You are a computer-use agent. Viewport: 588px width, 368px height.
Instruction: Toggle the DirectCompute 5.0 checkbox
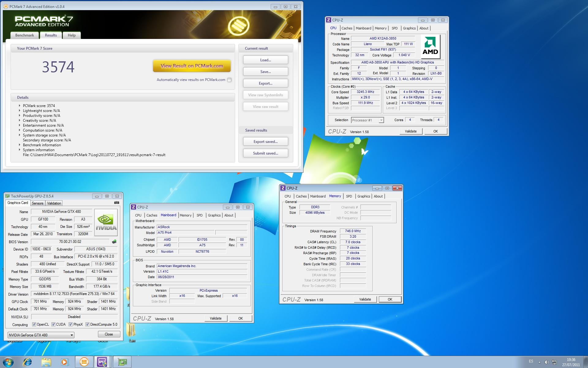tap(87, 324)
